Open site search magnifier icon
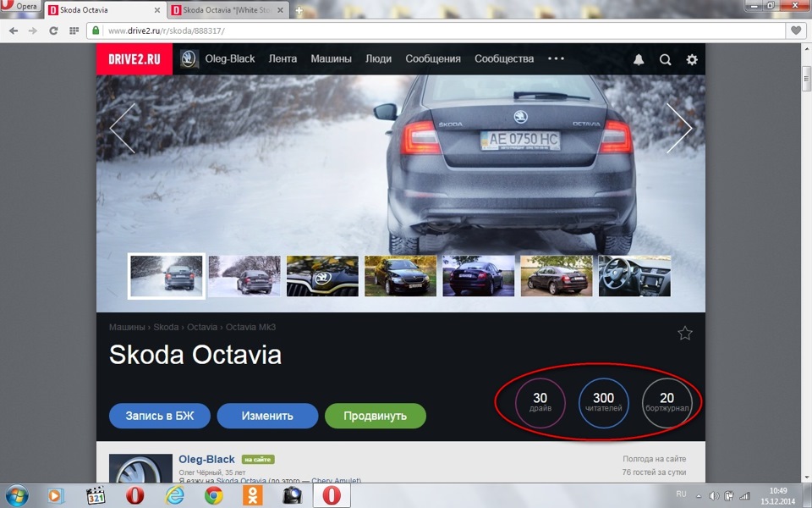The height and width of the screenshot is (508, 812). [666, 59]
